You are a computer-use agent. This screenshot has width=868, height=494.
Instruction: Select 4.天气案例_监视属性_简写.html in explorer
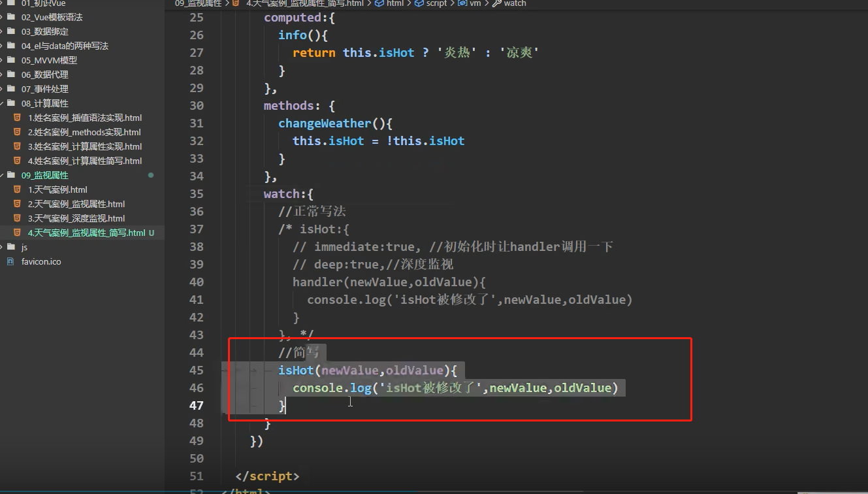(86, 233)
